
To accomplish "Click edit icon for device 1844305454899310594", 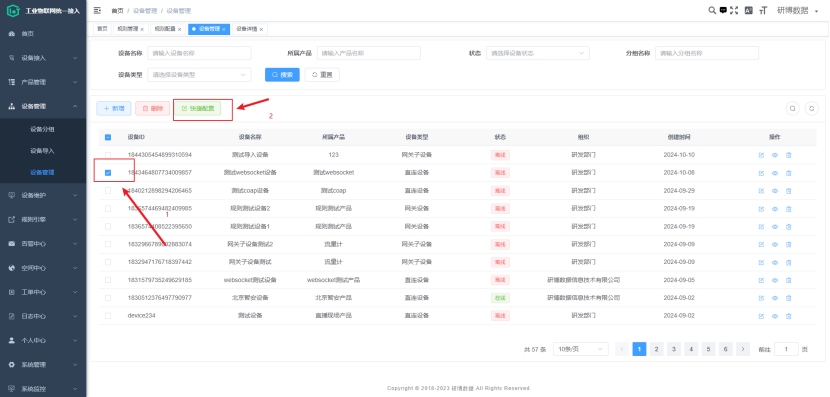I will (x=761, y=155).
